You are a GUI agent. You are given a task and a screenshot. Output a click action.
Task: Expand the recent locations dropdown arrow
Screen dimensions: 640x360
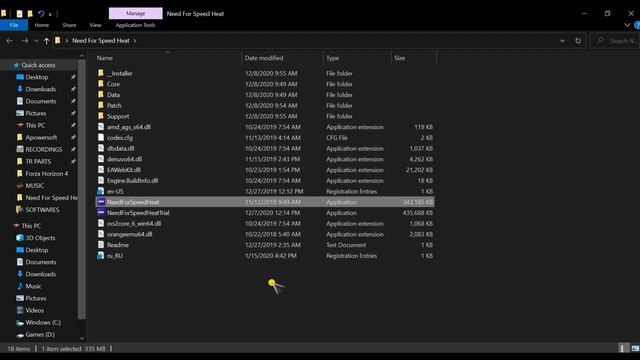pyautogui.click(x=36, y=41)
